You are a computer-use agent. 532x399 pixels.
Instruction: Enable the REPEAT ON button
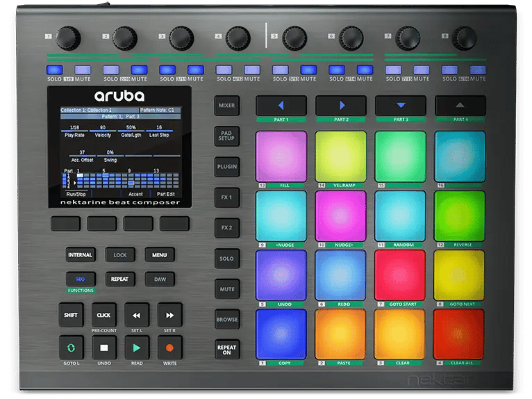click(227, 350)
